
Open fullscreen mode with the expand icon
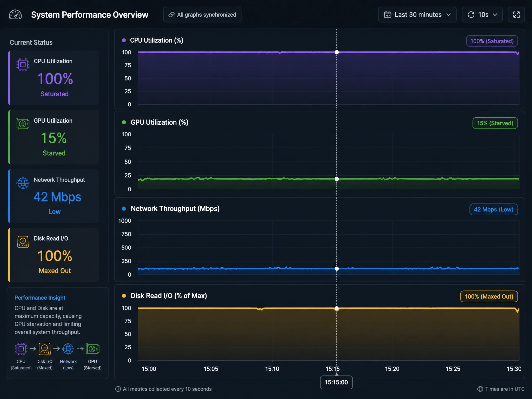[516, 15]
